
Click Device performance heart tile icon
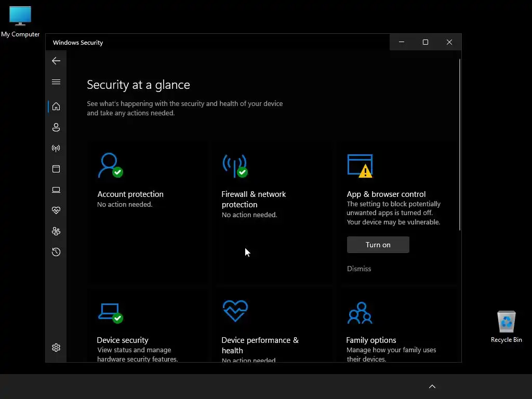coord(235,311)
